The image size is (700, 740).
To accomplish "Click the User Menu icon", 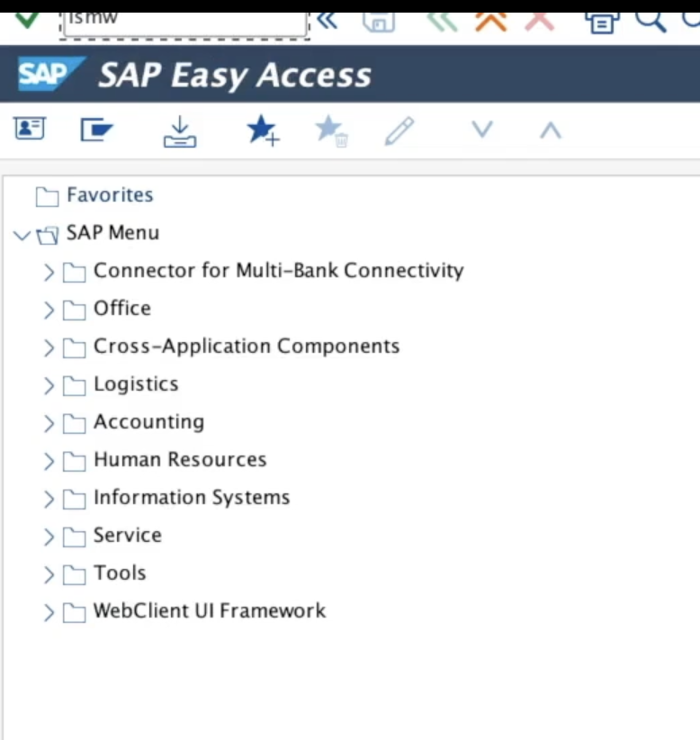I will click(30, 130).
